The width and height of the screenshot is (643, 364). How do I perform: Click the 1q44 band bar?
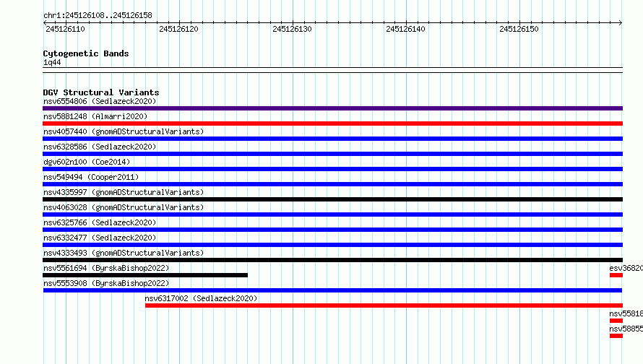[x=332, y=70]
